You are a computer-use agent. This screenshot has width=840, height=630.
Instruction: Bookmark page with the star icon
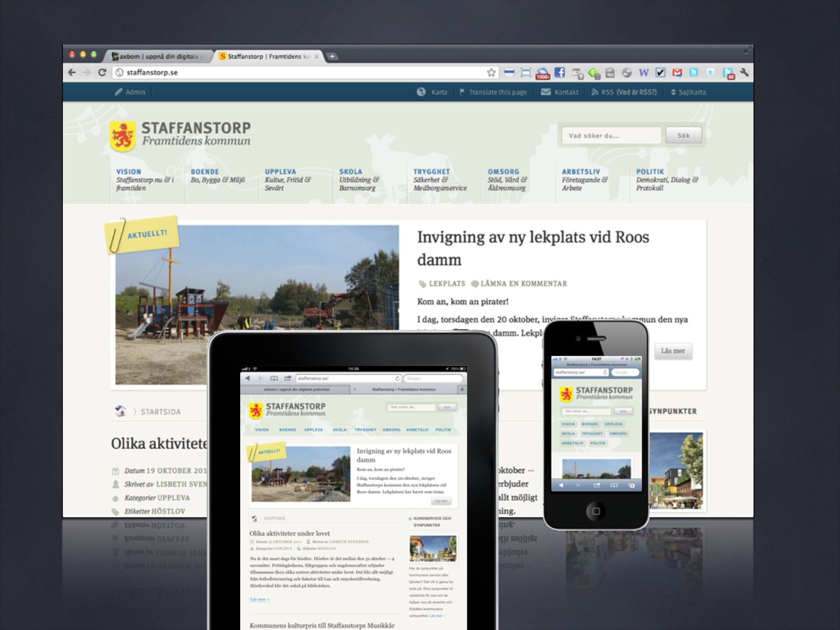click(x=491, y=72)
